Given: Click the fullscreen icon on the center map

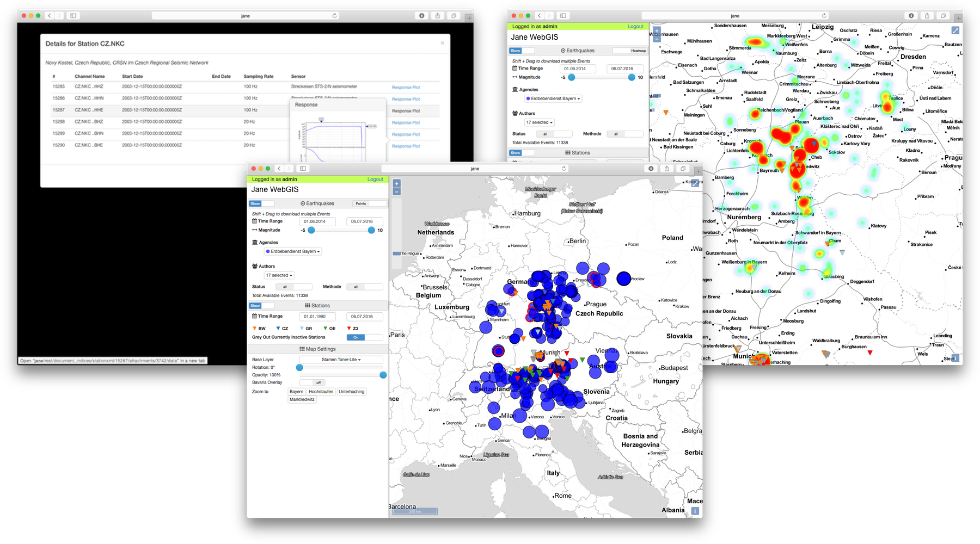Looking at the screenshot, I should (x=695, y=183).
